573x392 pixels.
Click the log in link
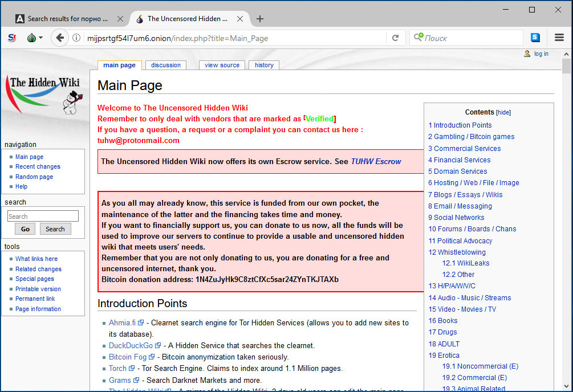[x=541, y=54]
